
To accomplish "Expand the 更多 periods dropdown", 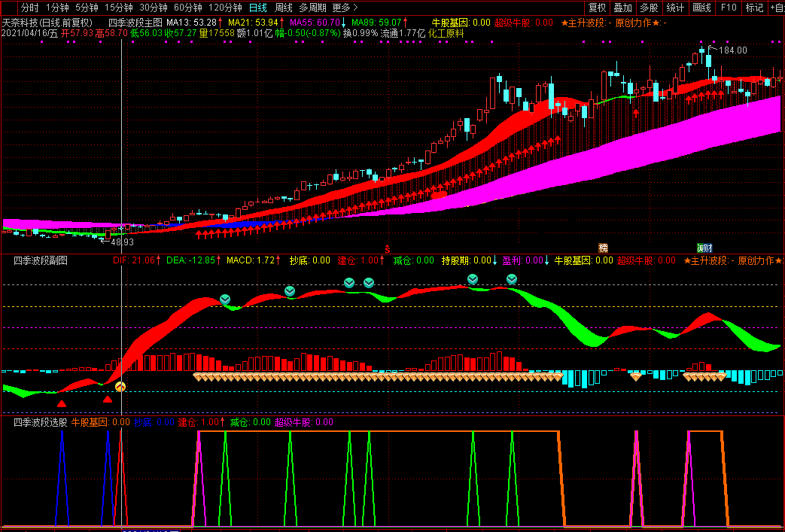I will point(345,8).
